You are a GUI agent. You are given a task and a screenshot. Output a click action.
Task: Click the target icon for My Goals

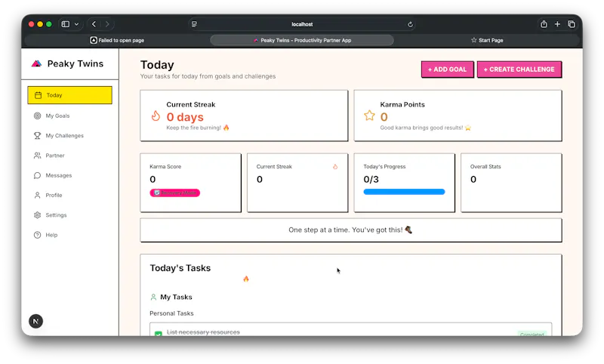(37, 116)
